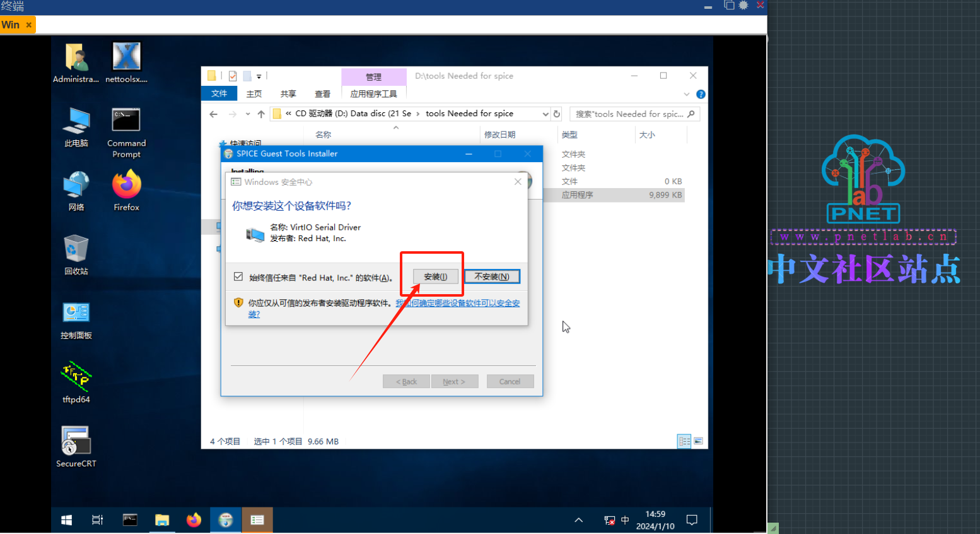Expand the address bar history dropdown
Viewport: 980px width, 534px height.
tap(545, 114)
